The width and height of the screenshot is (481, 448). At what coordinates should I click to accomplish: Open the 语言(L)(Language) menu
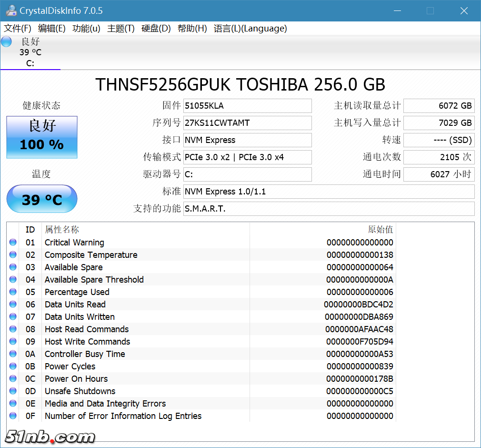(x=250, y=29)
